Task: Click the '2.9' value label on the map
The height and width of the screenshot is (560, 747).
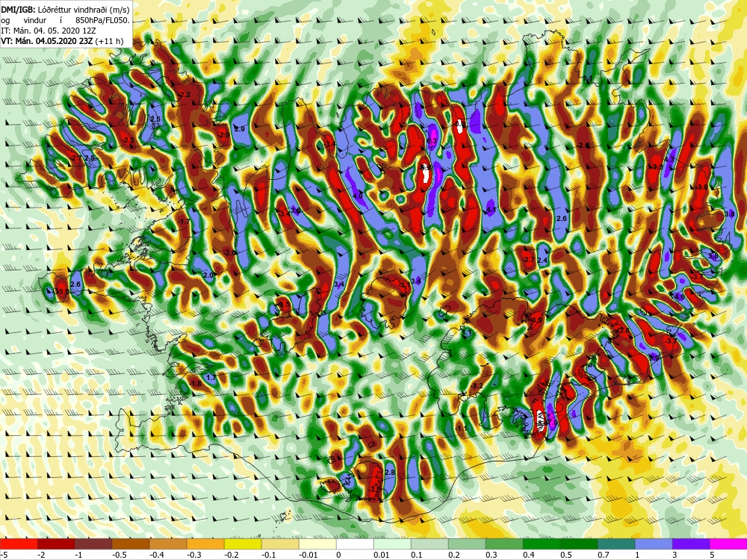Action: [x=239, y=129]
